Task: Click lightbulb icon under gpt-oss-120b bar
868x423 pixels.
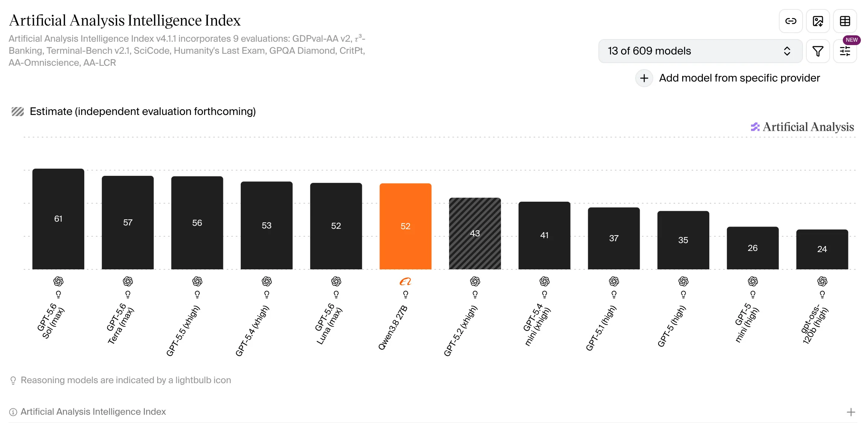Action: point(822,294)
